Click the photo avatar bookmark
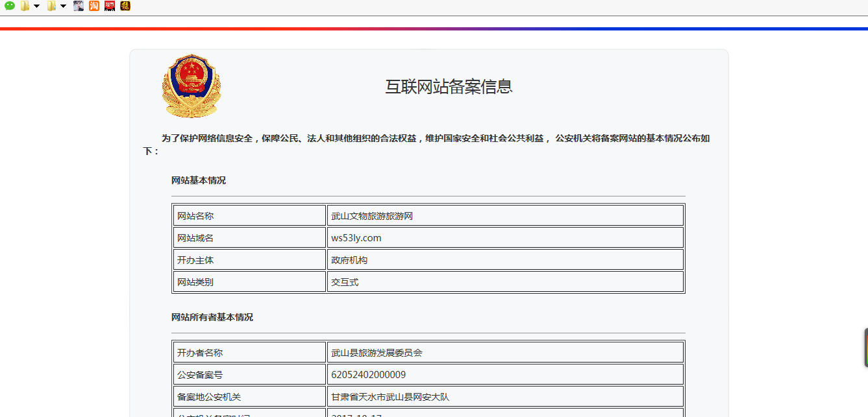 tap(79, 6)
